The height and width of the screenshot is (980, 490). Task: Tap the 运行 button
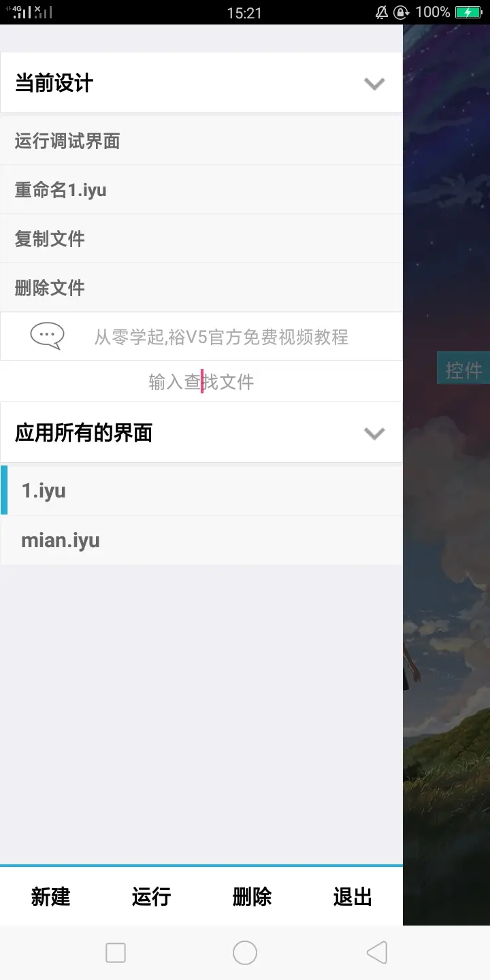pyautogui.click(x=151, y=897)
